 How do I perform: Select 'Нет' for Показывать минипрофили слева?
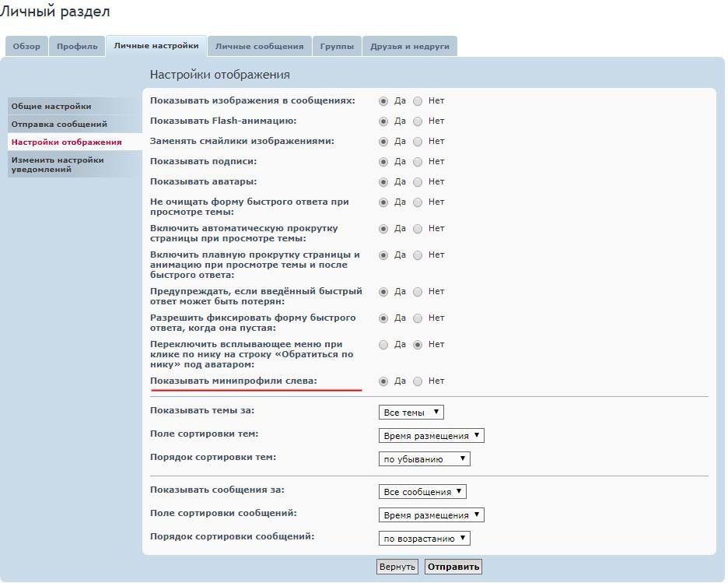pos(418,381)
